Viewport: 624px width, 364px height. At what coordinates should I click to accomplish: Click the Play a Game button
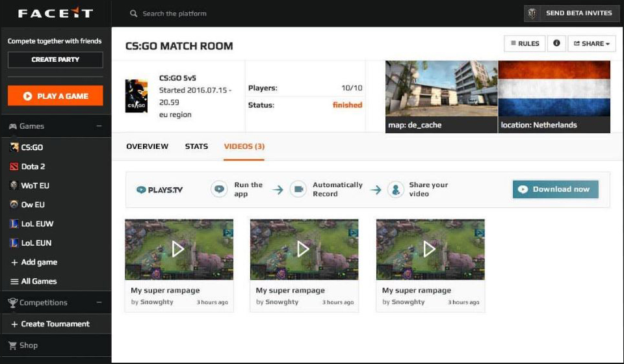click(55, 96)
